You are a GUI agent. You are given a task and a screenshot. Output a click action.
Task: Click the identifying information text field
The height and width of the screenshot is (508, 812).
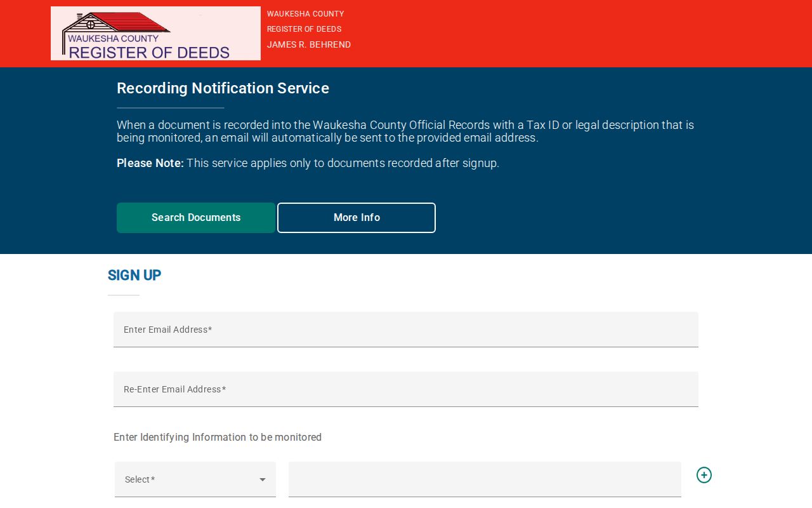(x=485, y=479)
